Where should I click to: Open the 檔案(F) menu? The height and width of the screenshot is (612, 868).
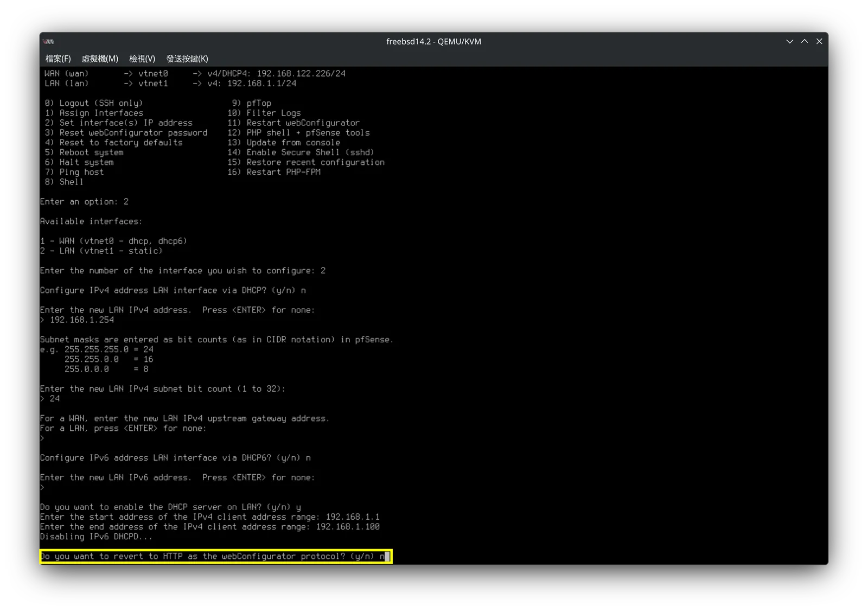pos(58,59)
